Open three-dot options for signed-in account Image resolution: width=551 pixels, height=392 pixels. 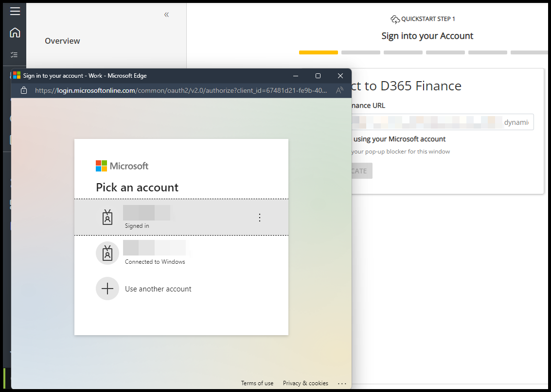pyautogui.click(x=259, y=218)
